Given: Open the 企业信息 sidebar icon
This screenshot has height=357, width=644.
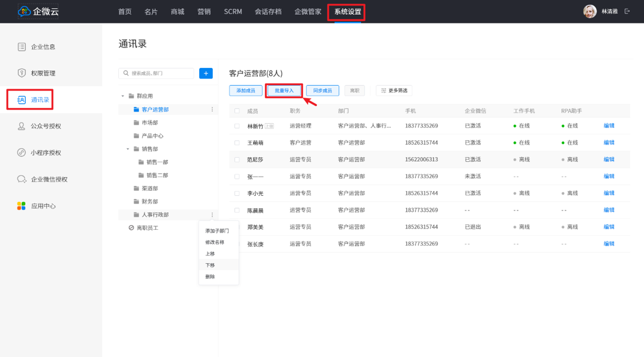Looking at the screenshot, I should [22, 47].
